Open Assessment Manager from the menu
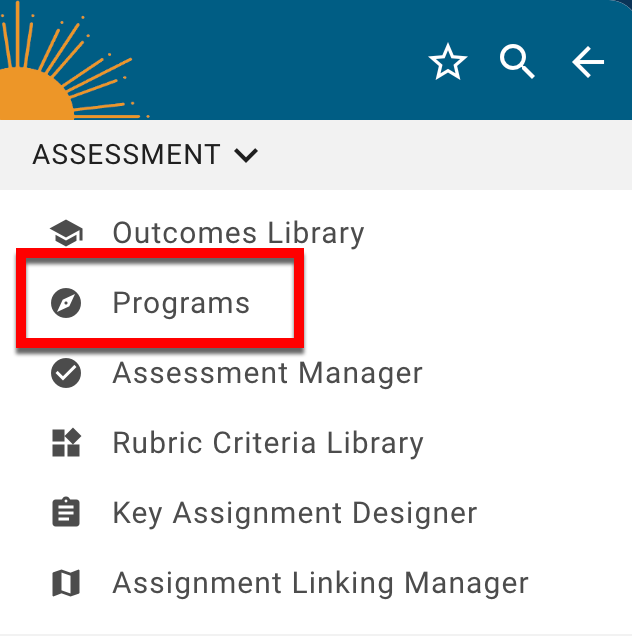 click(x=267, y=373)
